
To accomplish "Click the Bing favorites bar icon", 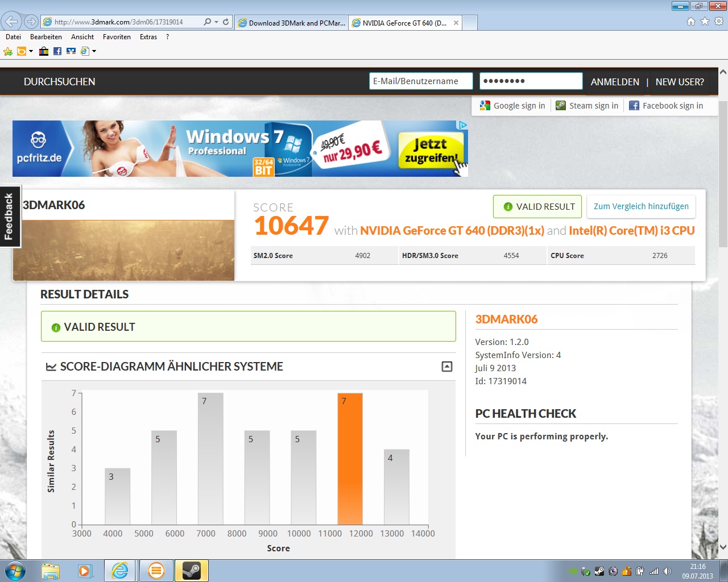I will pos(22,51).
